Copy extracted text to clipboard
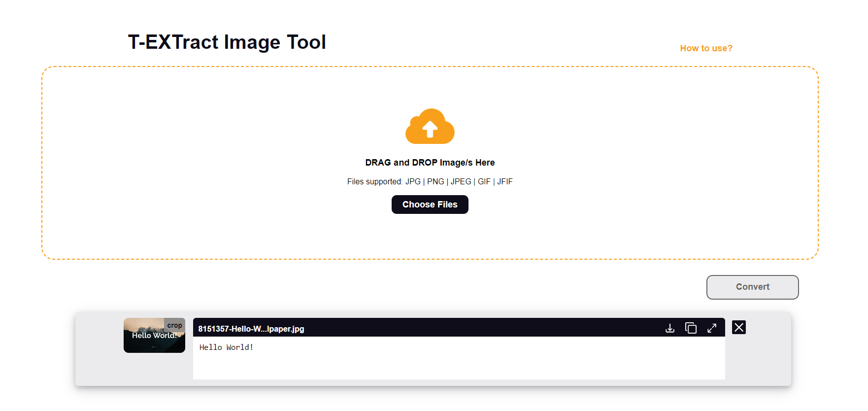 [691, 328]
